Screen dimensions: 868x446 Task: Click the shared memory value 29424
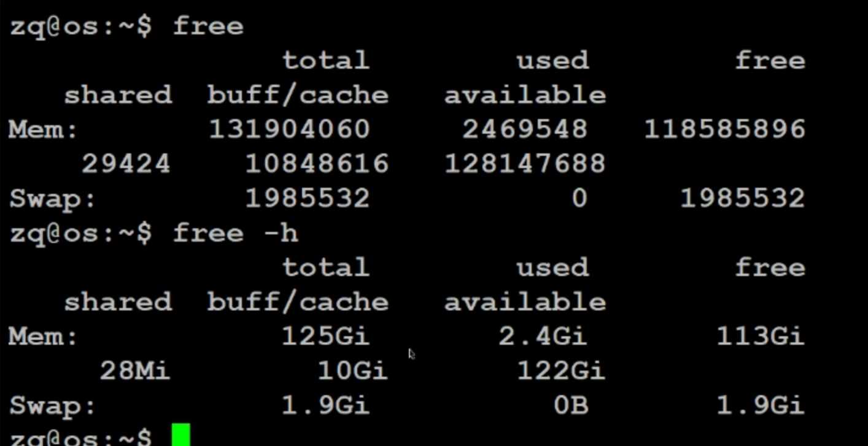click(126, 164)
